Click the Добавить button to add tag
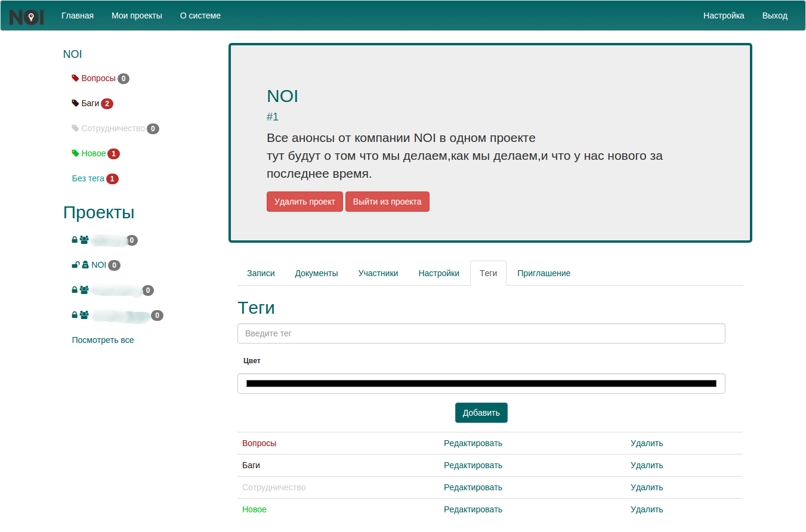This screenshot has height=532, width=806. click(481, 413)
